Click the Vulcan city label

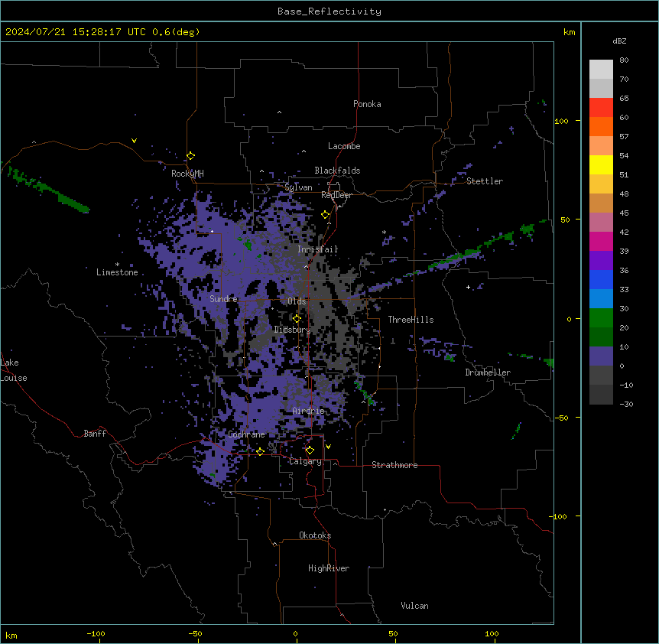coord(415,606)
